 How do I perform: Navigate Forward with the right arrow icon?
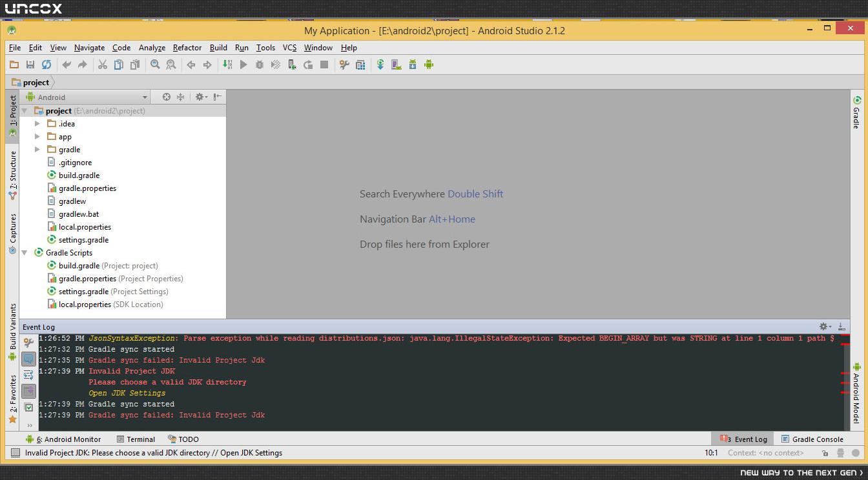pos(207,65)
